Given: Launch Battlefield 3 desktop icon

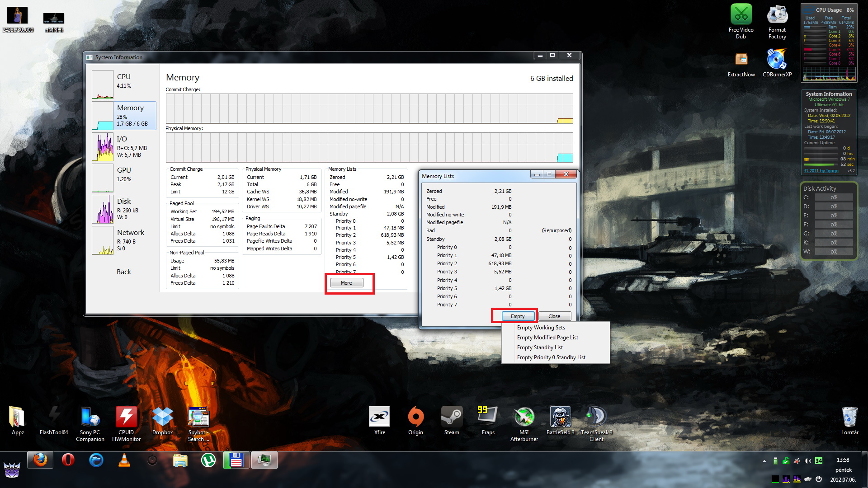Looking at the screenshot, I should pos(560,421).
